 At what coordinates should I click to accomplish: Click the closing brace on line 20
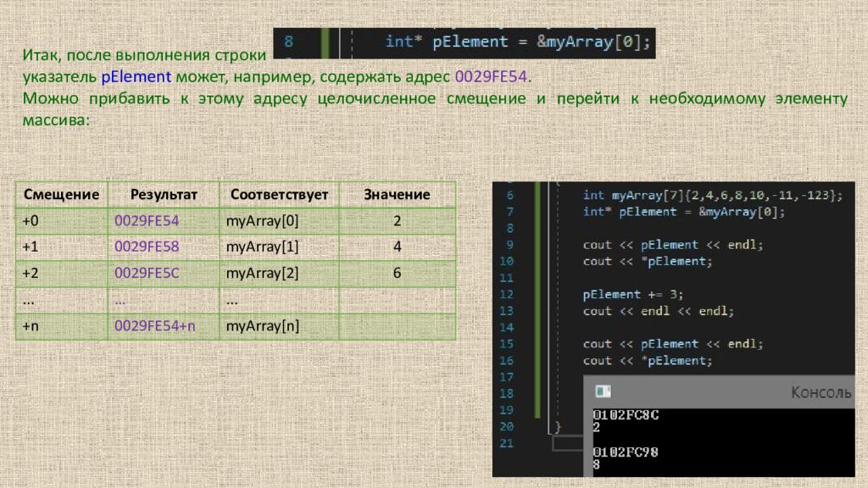[x=556, y=426]
